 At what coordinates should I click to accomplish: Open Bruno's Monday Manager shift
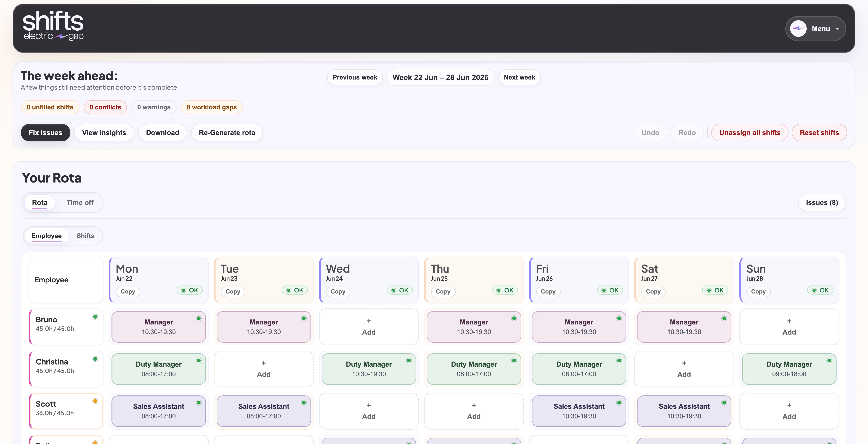[x=159, y=327]
